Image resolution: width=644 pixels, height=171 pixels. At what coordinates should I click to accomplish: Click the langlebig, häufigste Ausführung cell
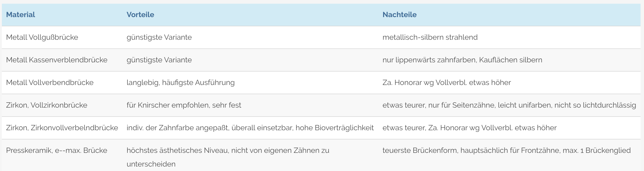(x=180, y=83)
